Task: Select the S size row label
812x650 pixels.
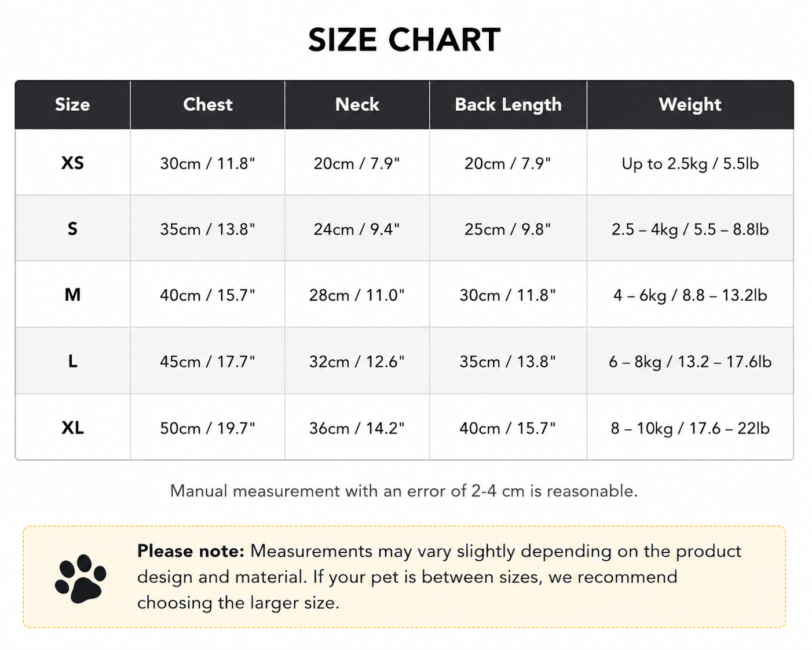Action: point(72,229)
